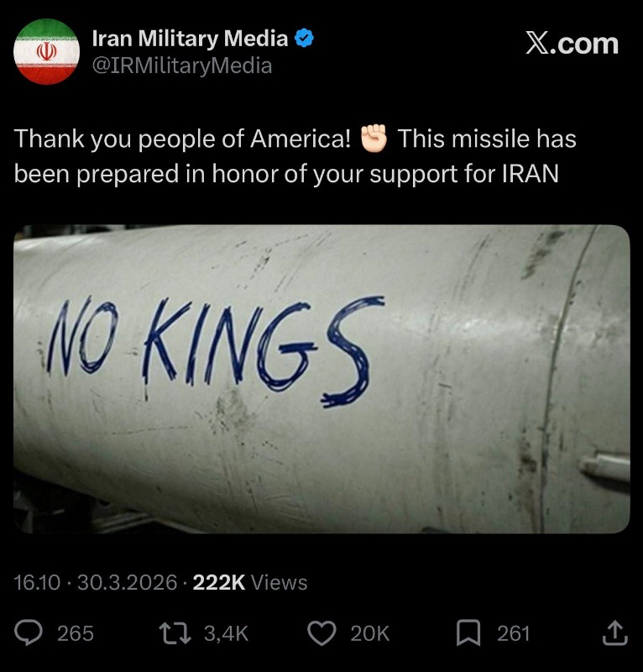The width and height of the screenshot is (643, 672).
Task: Open the Iran Military Media display name
Action: point(190,39)
